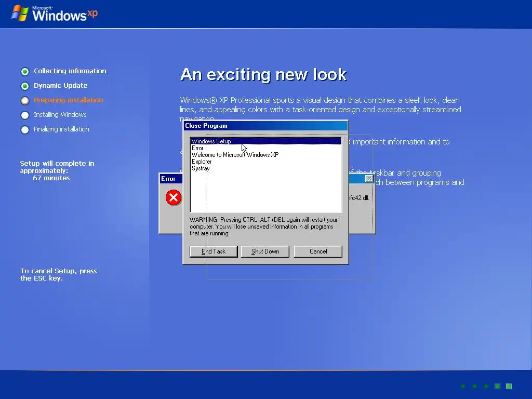Click the Close Program title bar
The image size is (532, 399).
click(x=265, y=126)
